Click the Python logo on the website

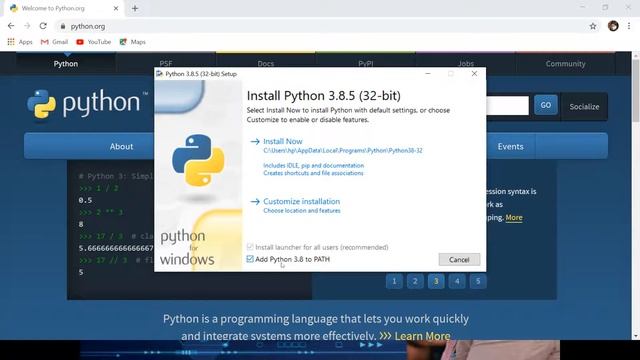coord(87,104)
